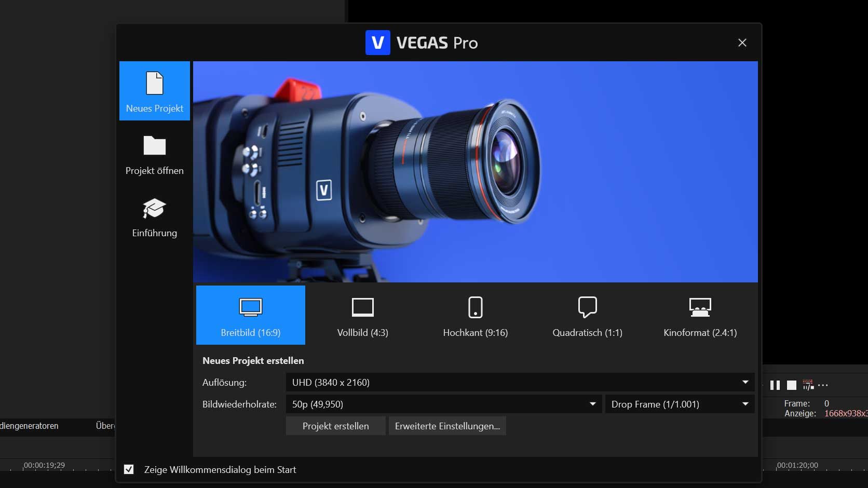Open the preview ellipsis options icon

(823, 385)
